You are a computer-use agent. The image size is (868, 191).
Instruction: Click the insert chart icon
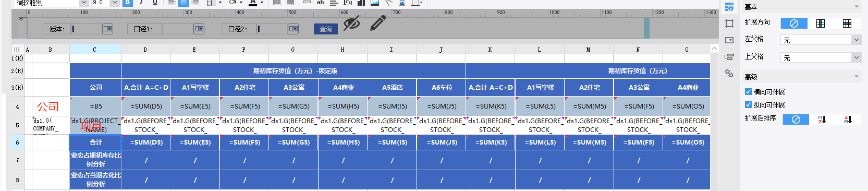tap(361, 3)
